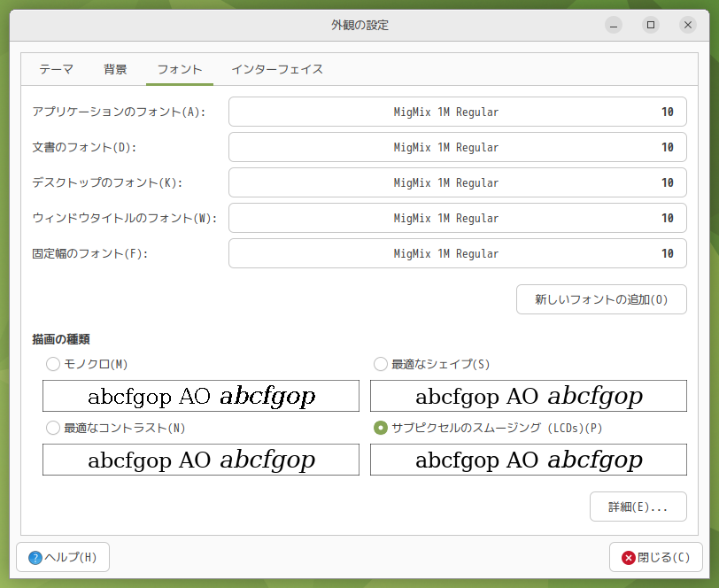This screenshot has width=719, height=588.
Task: Click the モノクロ font preview sample
Action: (201, 396)
